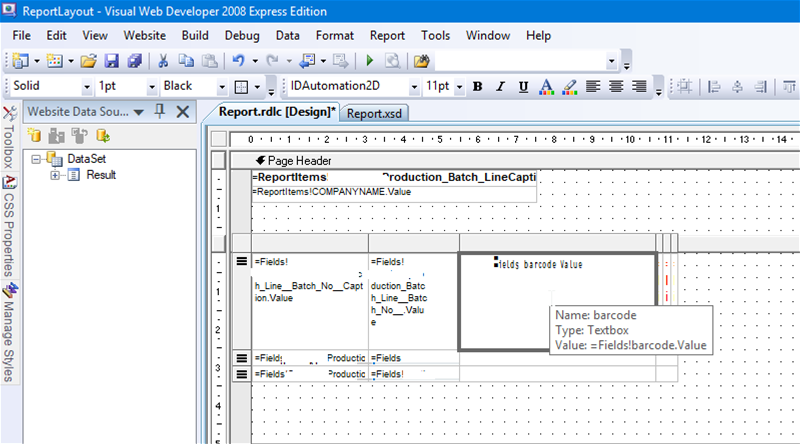Viewport: 800px width, 444px height.
Task: Select the Report.rdlc [Design] tab
Action: [276, 112]
